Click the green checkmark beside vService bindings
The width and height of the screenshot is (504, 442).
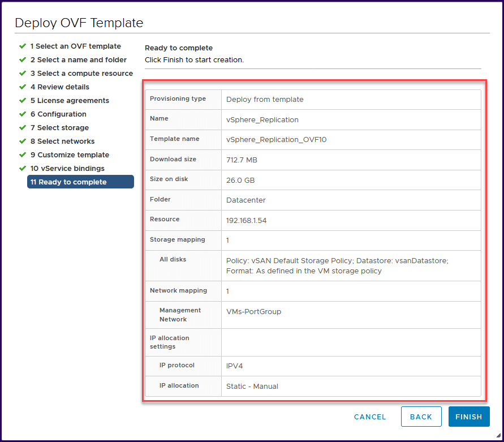[23, 168]
